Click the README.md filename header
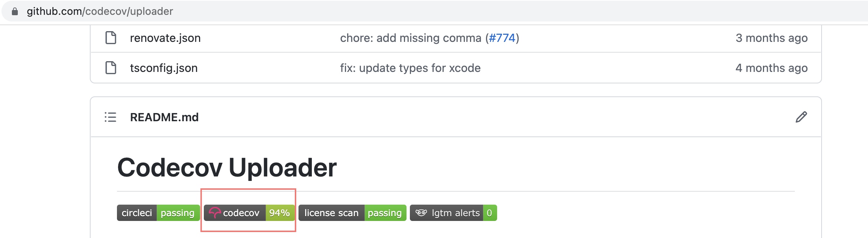This screenshot has height=238, width=868. [164, 117]
